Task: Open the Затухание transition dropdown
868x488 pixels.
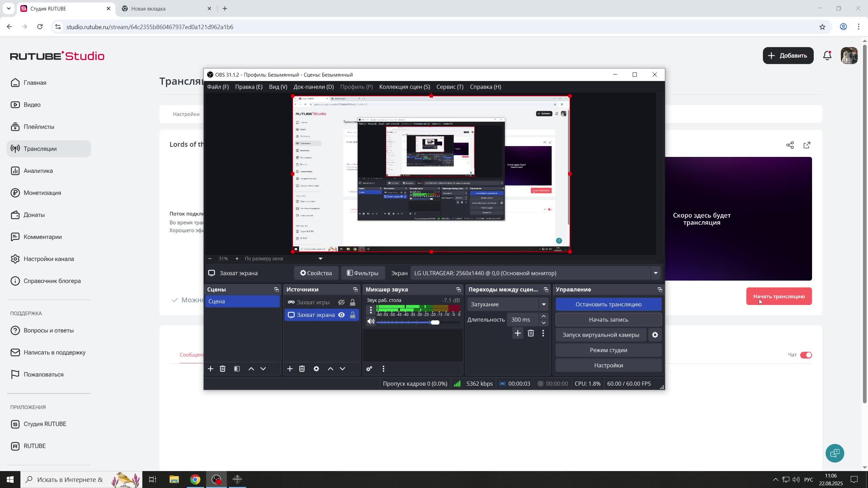Action: click(x=544, y=304)
